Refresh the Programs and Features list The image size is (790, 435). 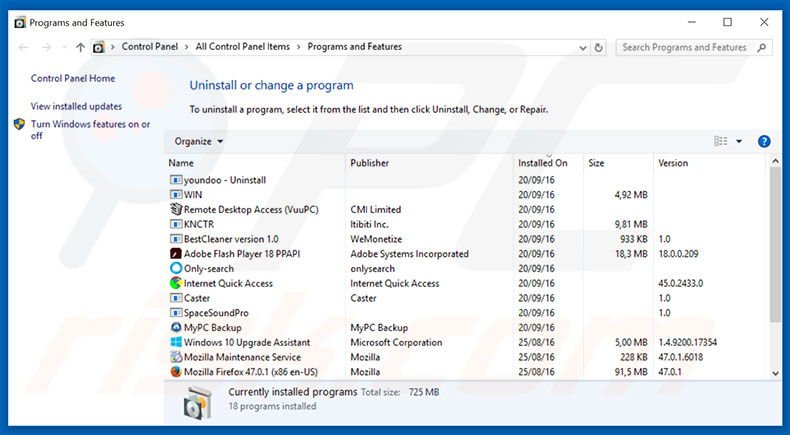[599, 47]
